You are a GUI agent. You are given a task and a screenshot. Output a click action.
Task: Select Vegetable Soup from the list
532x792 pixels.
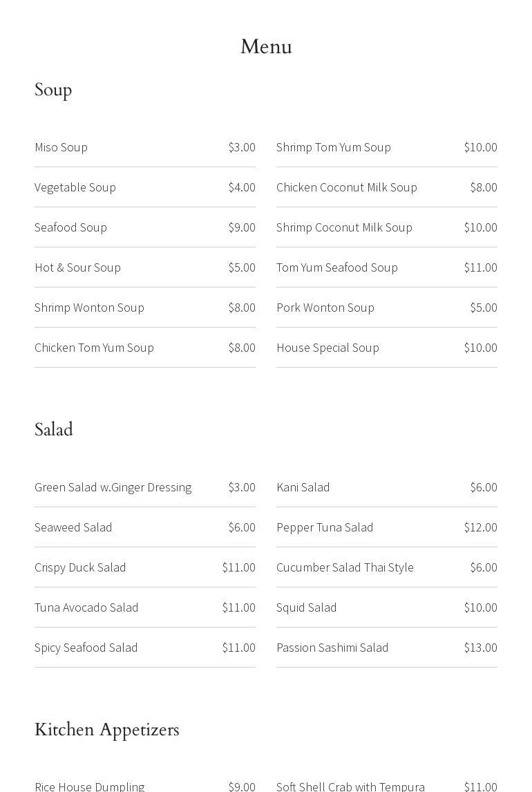click(75, 187)
